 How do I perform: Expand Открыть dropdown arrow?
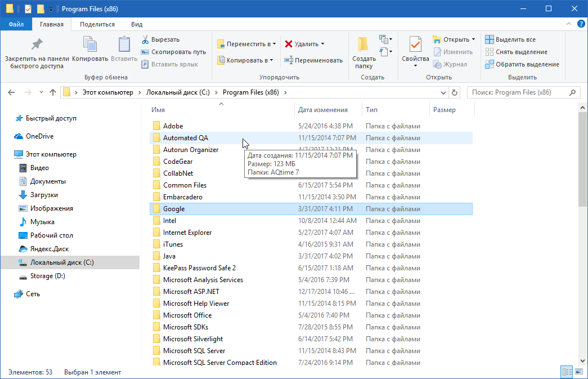(473, 39)
